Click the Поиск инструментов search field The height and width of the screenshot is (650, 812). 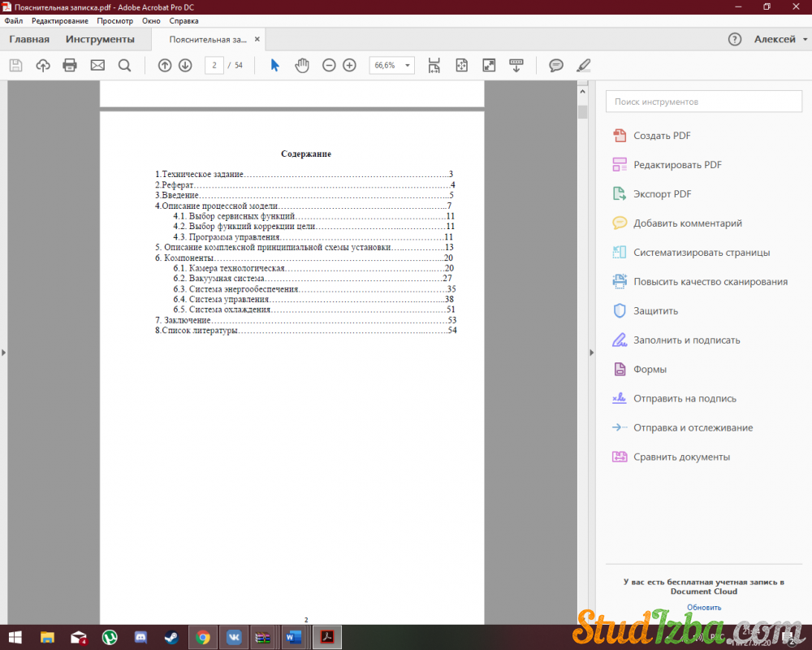tap(704, 102)
